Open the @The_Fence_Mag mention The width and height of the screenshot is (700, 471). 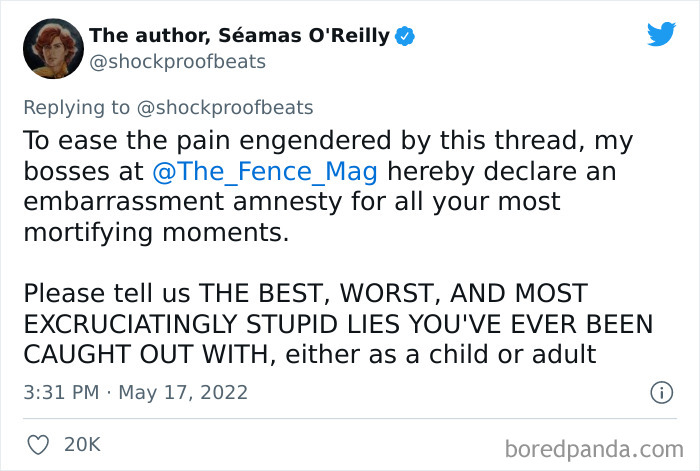tap(265, 172)
